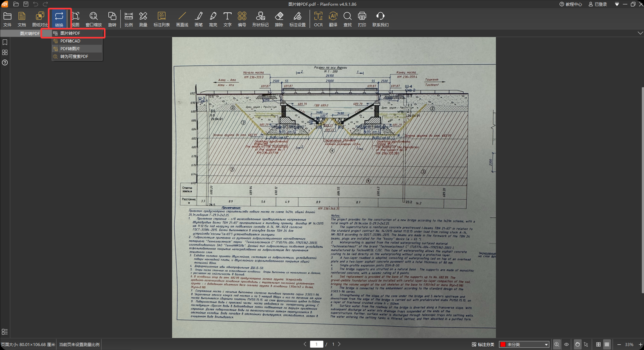Select the 画笔 (Brush) tool
Image resolution: width=644 pixels, height=350 pixels.
(199, 19)
